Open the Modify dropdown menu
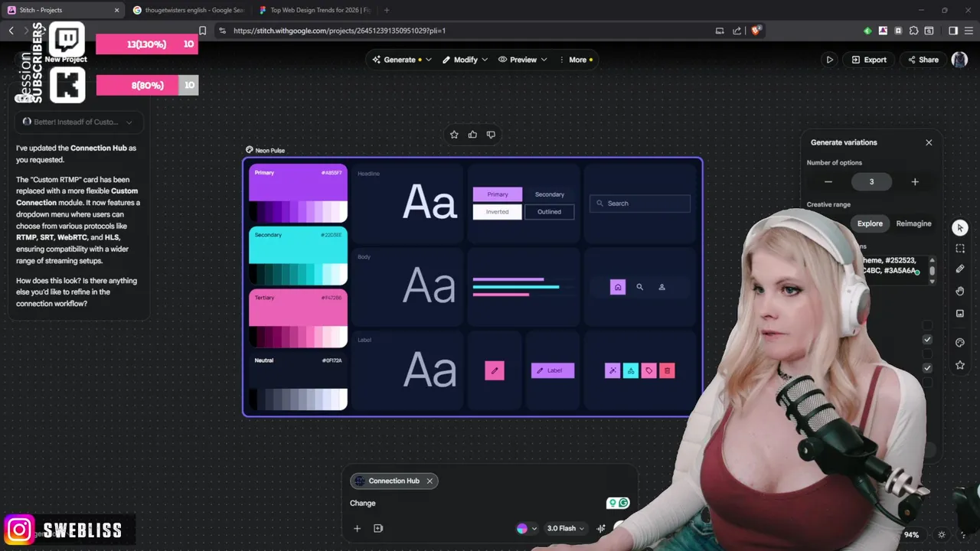 pyautogui.click(x=465, y=60)
